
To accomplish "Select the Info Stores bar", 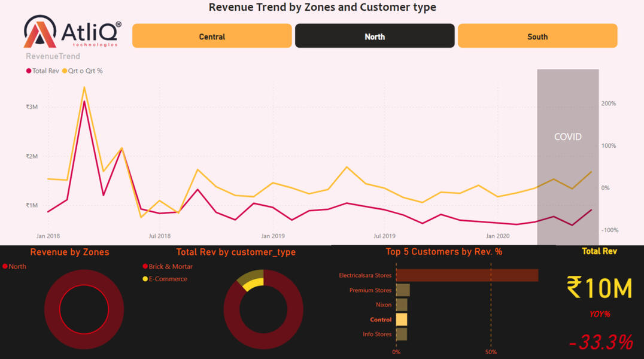I will (402, 334).
